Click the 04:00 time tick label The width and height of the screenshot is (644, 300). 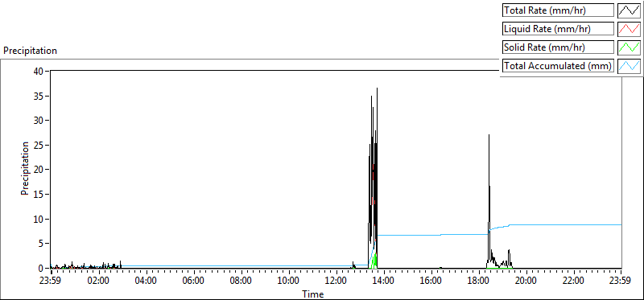pos(147,282)
